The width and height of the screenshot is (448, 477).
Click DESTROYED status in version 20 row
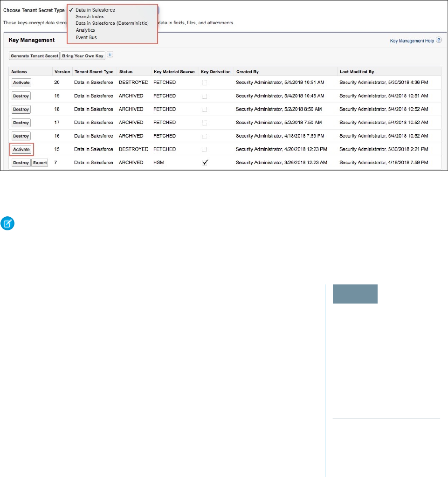[133, 83]
